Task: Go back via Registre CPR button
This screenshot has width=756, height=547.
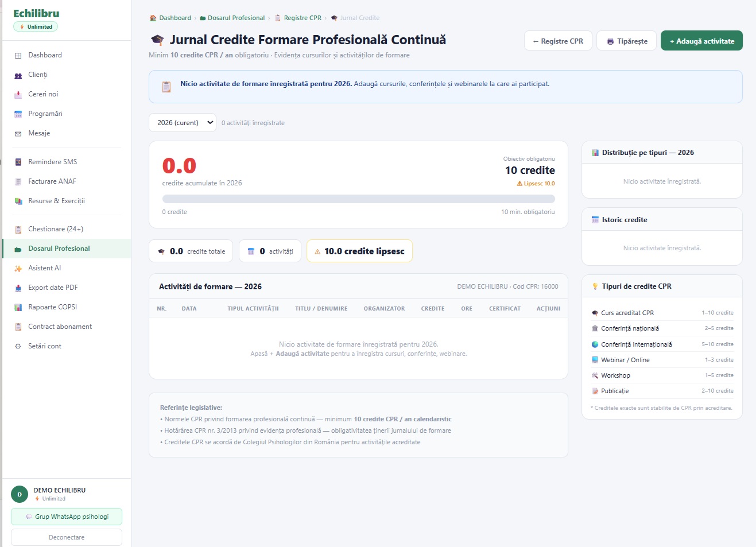Action: [558, 41]
